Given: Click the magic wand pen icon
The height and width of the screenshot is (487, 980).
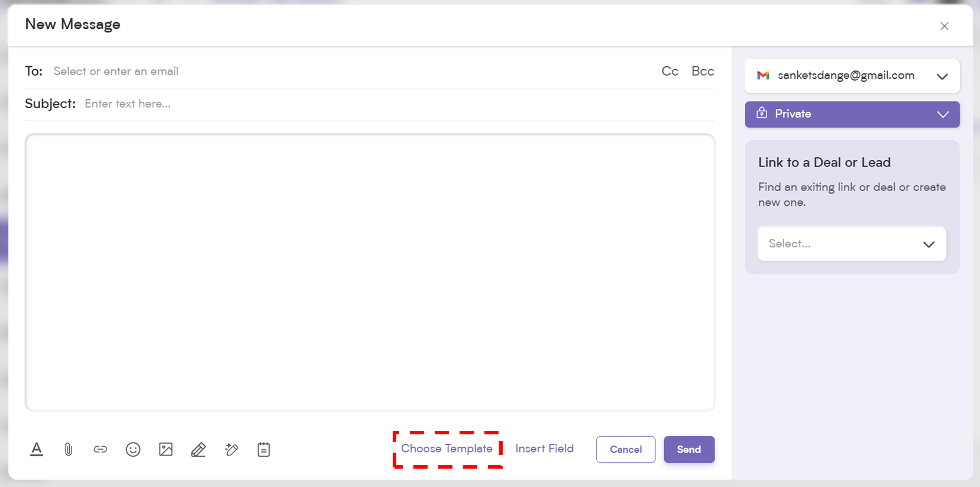Looking at the screenshot, I should (231, 450).
